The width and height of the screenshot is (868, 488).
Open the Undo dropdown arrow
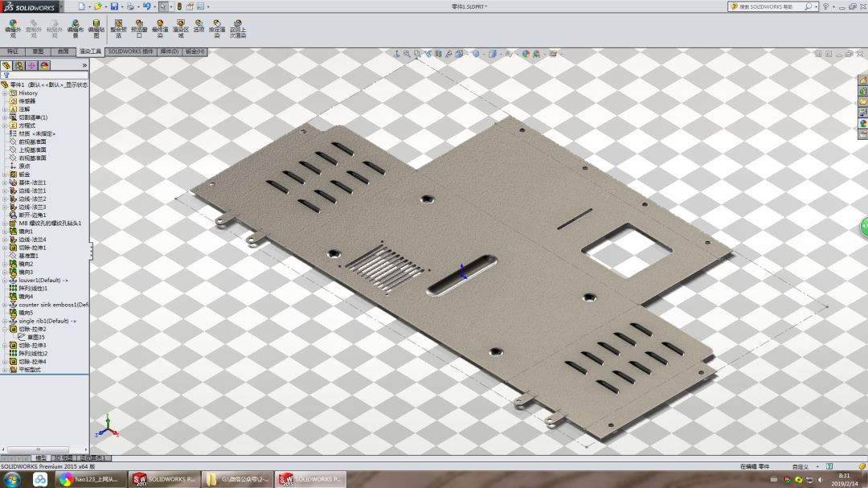tap(154, 6)
